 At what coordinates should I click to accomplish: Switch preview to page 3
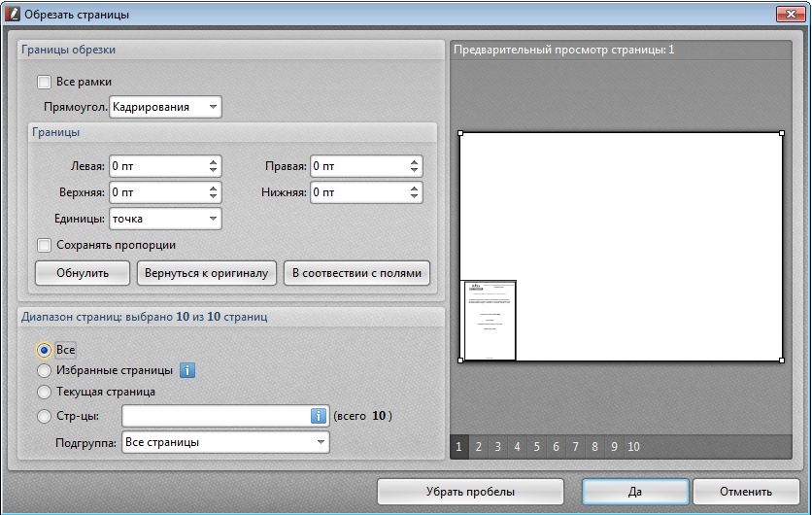click(x=497, y=447)
